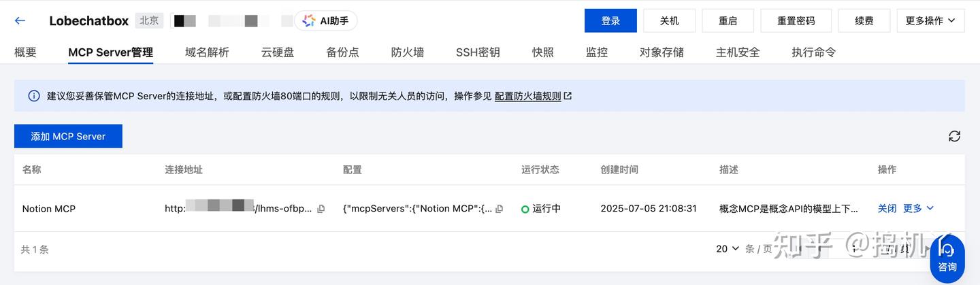Viewport: 980px width, 285px height.
Task: Click the 名称 column header
Action: click(32, 169)
